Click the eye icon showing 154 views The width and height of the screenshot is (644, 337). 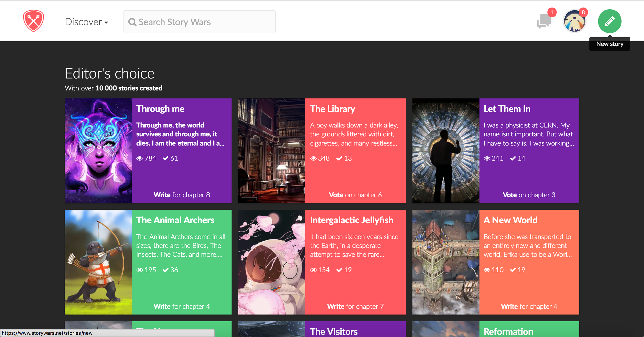[314, 270]
